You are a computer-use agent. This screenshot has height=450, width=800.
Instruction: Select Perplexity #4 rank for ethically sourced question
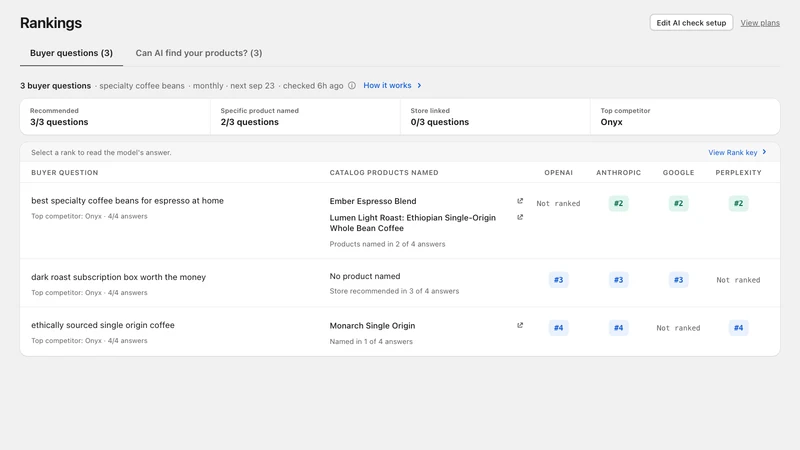738,328
